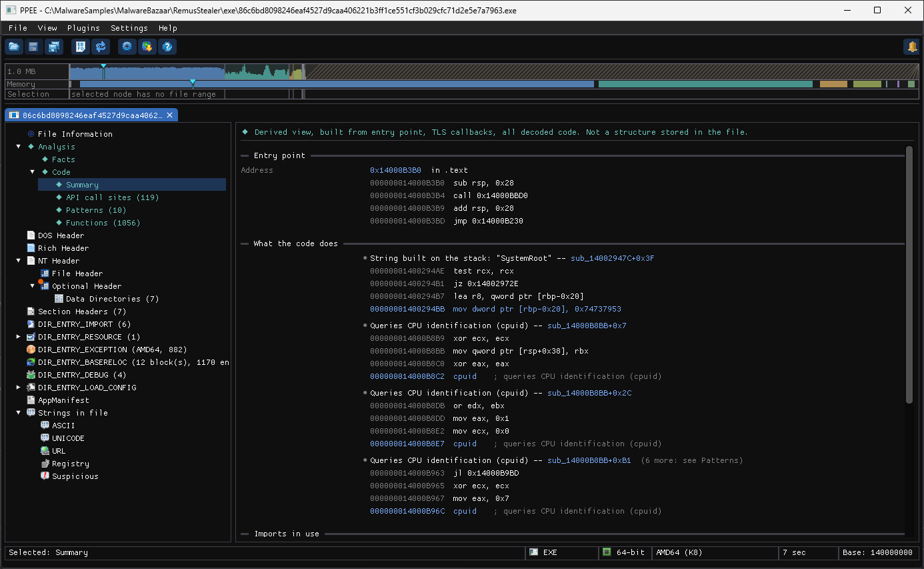This screenshot has height=569, width=924.
Task: Collapse the Code tree node
Action: (33, 172)
